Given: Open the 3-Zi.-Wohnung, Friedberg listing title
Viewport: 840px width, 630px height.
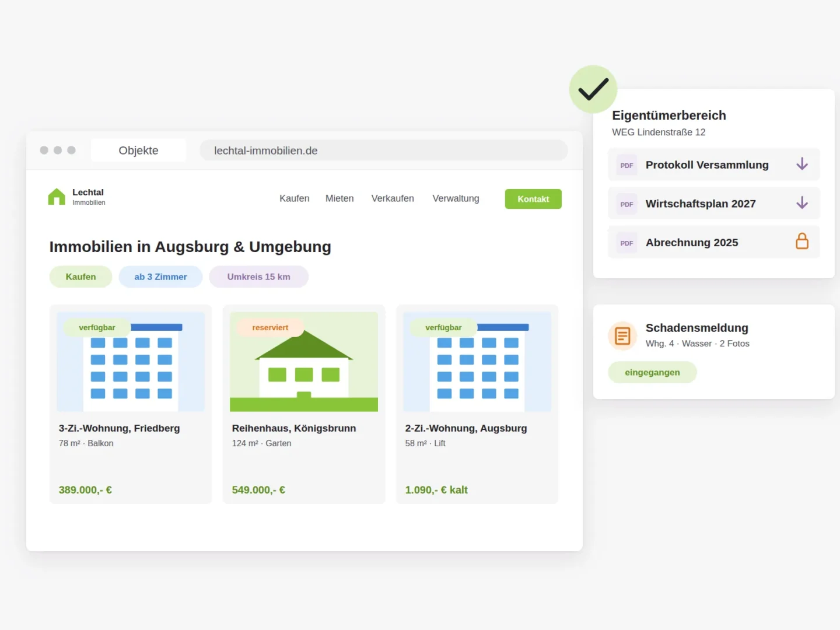Looking at the screenshot, I should (119, 428).
